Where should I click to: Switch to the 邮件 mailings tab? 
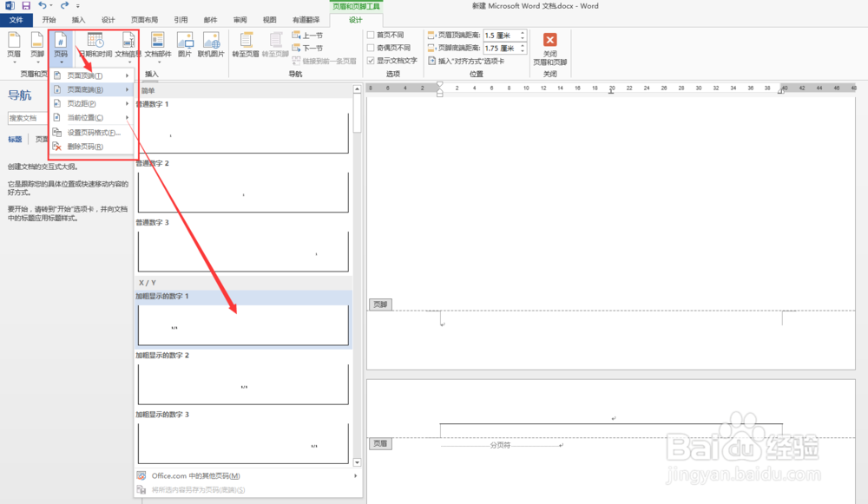tap(210, 20)
